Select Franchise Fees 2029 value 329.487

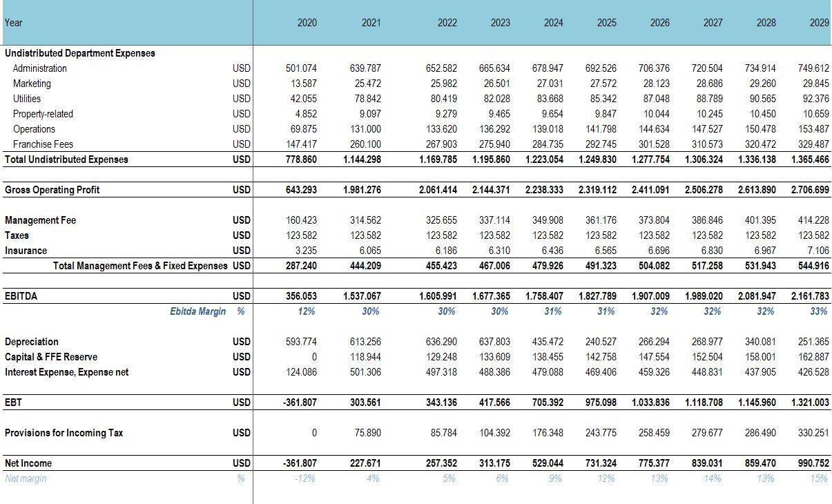[813, 144]
